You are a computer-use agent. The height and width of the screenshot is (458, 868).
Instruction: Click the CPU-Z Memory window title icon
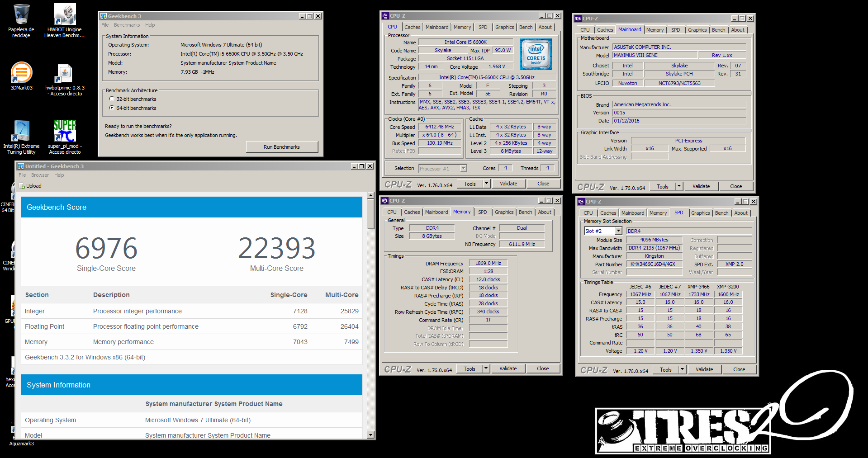click(385, 201)
